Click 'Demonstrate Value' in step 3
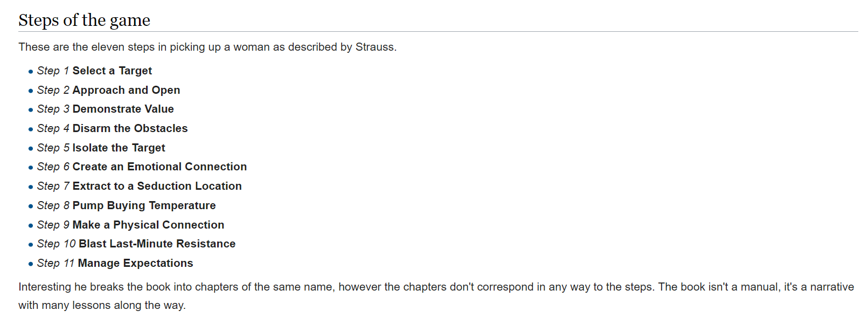This screenshot has width=868, height=331. click(x=123, y=109)
